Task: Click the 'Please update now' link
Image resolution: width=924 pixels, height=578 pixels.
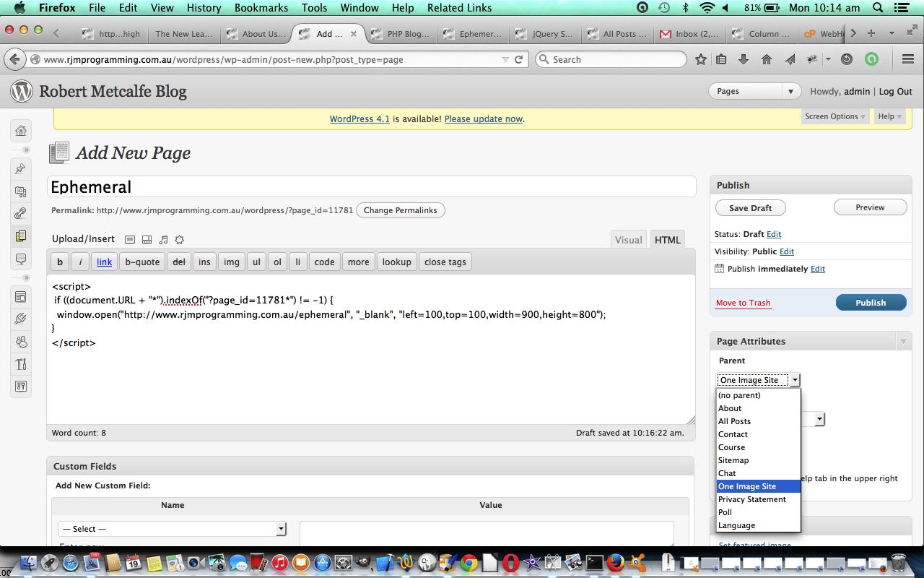Action: coord(483,119)
